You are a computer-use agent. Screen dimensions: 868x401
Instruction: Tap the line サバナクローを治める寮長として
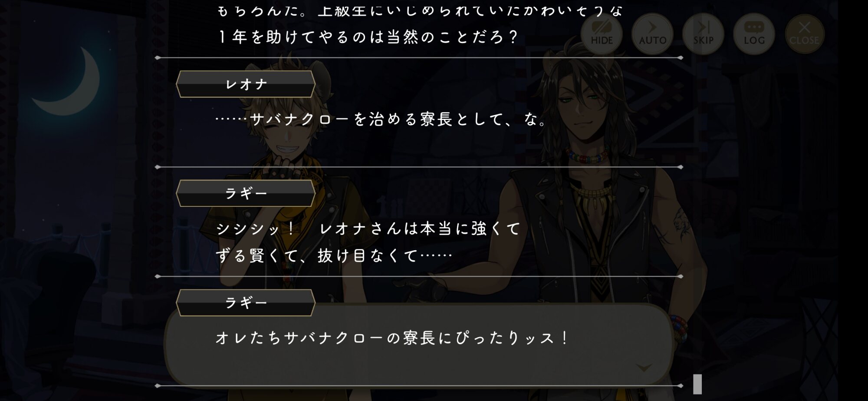pyautogui.click(x=382, y=119)
